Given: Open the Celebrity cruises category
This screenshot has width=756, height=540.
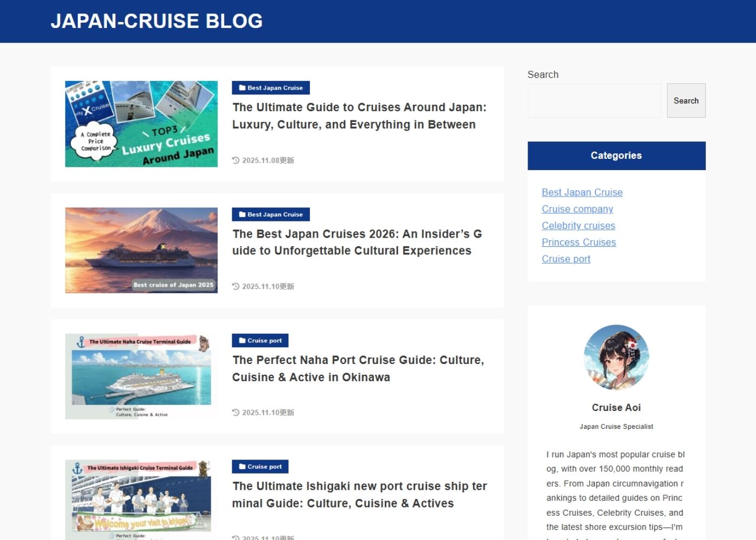Looking at the screenshot, I should point(578,226).
